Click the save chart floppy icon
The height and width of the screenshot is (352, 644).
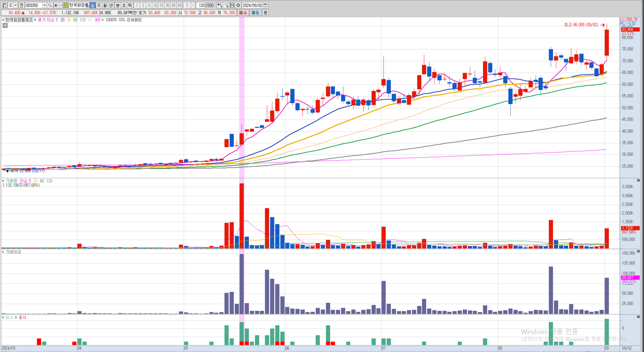click(x=232, y=5)
